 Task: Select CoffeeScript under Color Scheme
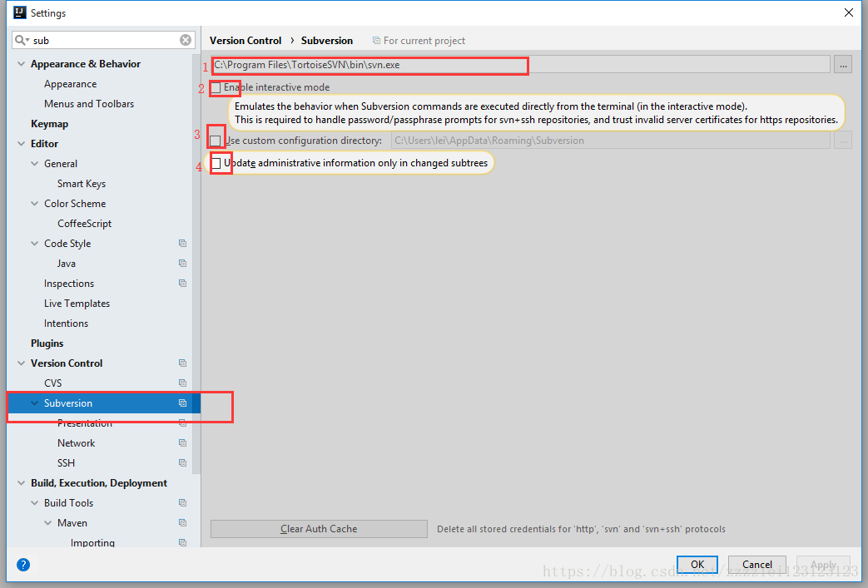(85, 224)
